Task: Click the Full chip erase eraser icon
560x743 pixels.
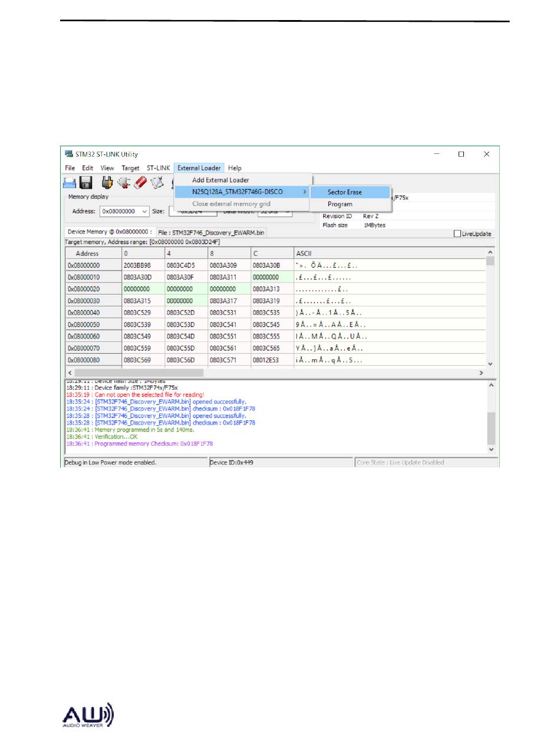Action: [x=140, y=183]
